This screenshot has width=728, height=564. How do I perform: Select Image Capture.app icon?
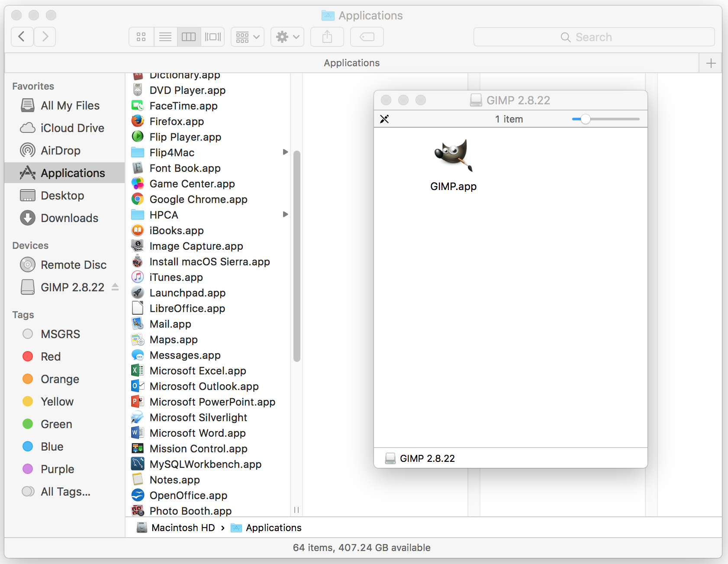(x=138, y=246)
